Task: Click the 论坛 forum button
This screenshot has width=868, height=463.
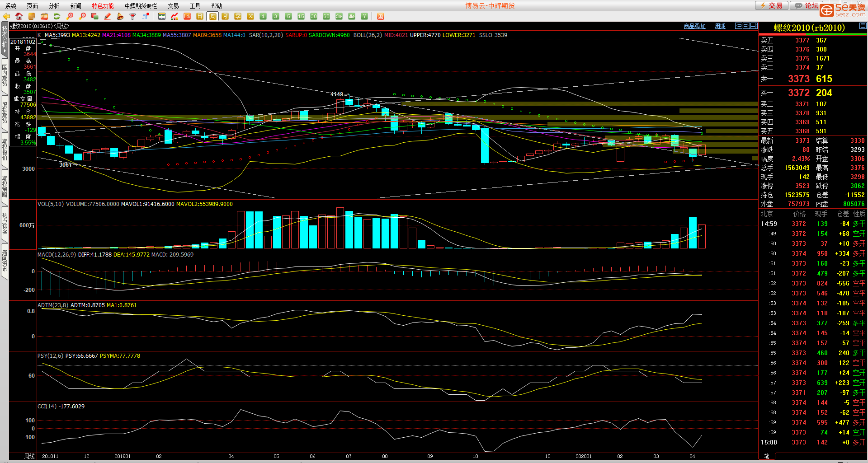Action: coord(806,5)
